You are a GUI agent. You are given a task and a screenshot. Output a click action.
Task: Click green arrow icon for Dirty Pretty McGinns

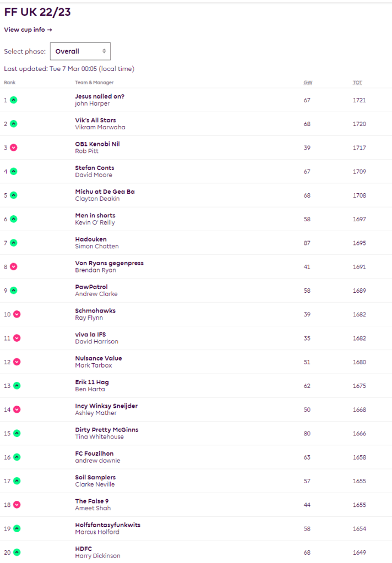[17, 433]
